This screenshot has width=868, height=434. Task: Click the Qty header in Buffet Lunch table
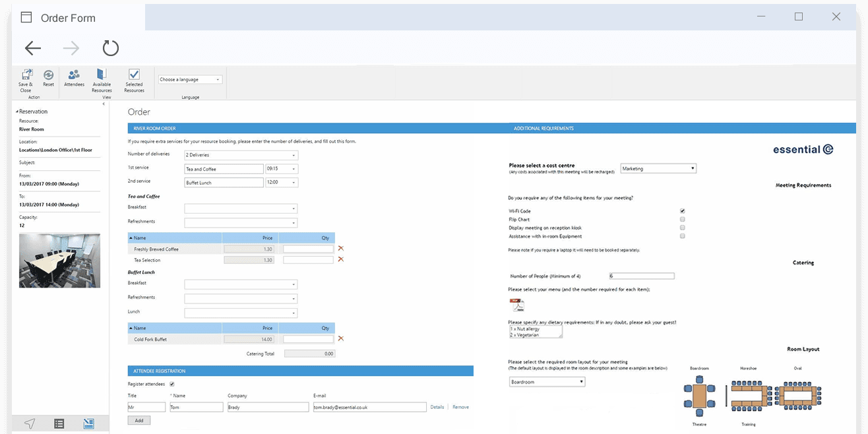[x=307, y=328]
